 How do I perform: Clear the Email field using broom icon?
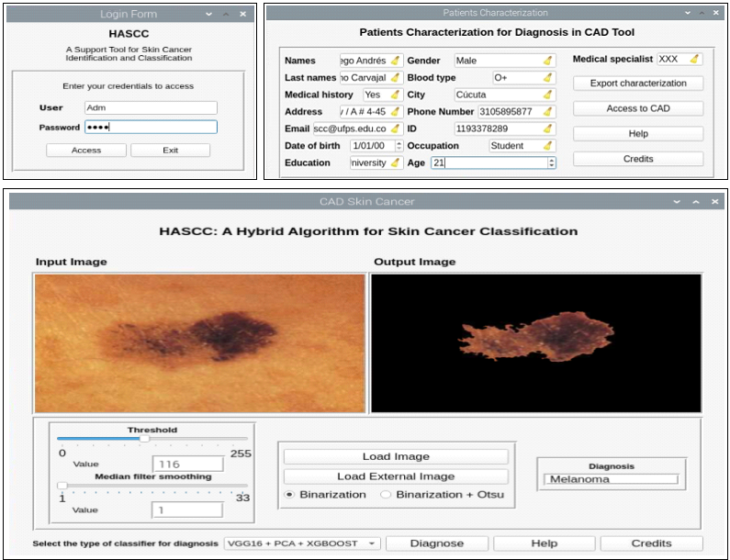395,129
